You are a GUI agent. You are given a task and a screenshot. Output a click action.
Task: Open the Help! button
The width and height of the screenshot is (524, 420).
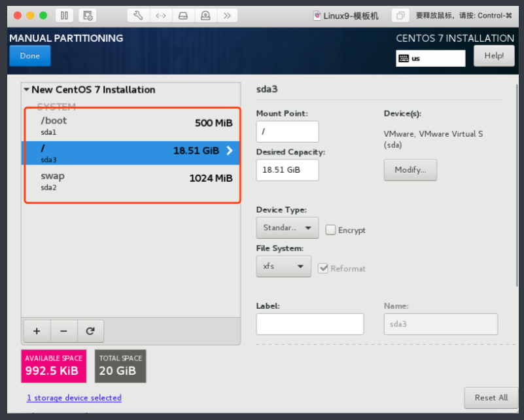[x=494, y=56]
